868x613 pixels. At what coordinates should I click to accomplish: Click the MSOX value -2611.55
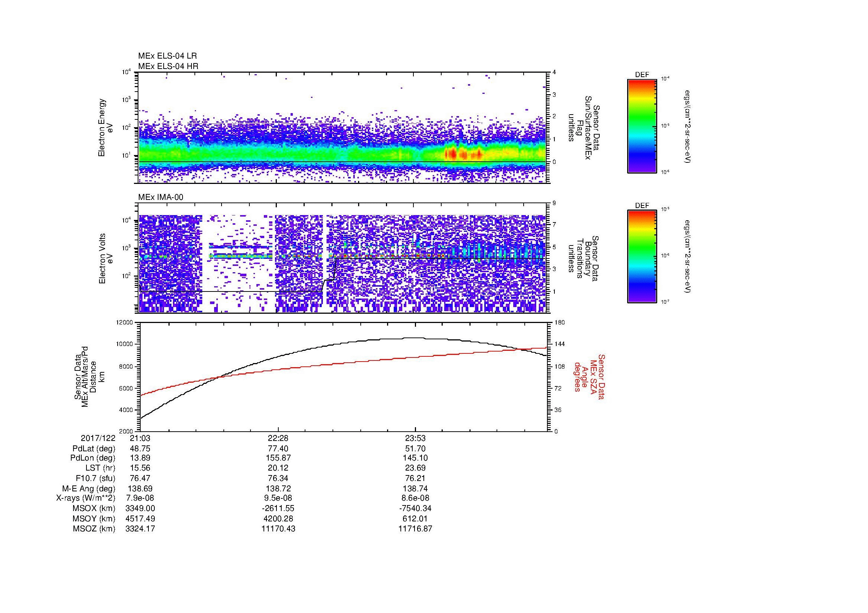[278, 508]
